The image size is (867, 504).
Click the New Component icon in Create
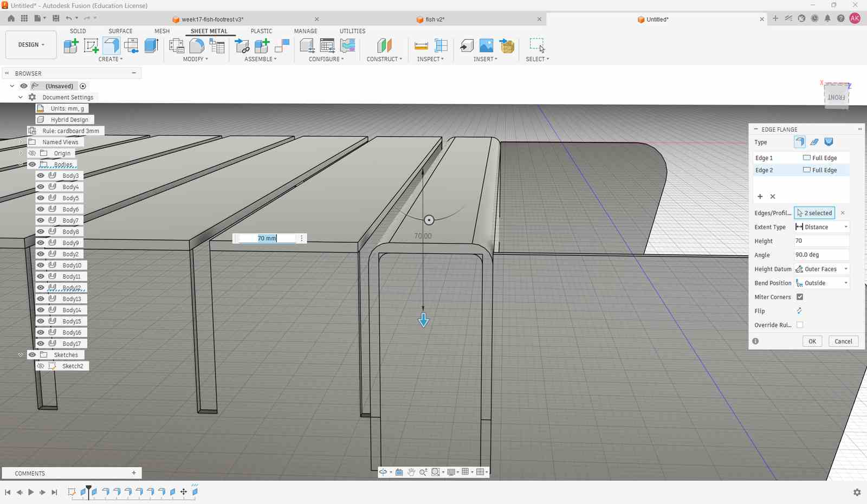tap(71, 46)
